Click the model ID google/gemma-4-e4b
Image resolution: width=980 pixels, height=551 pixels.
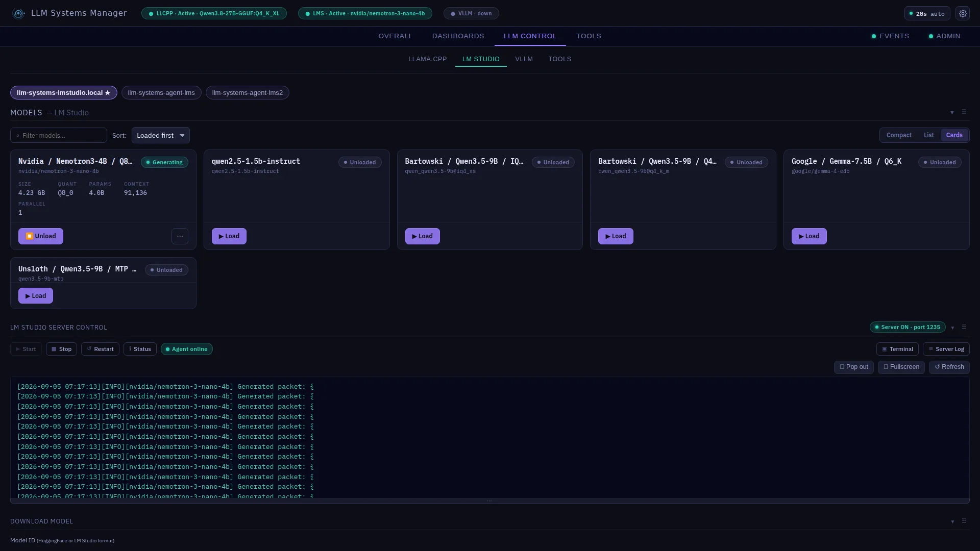(x=821, y=171)
